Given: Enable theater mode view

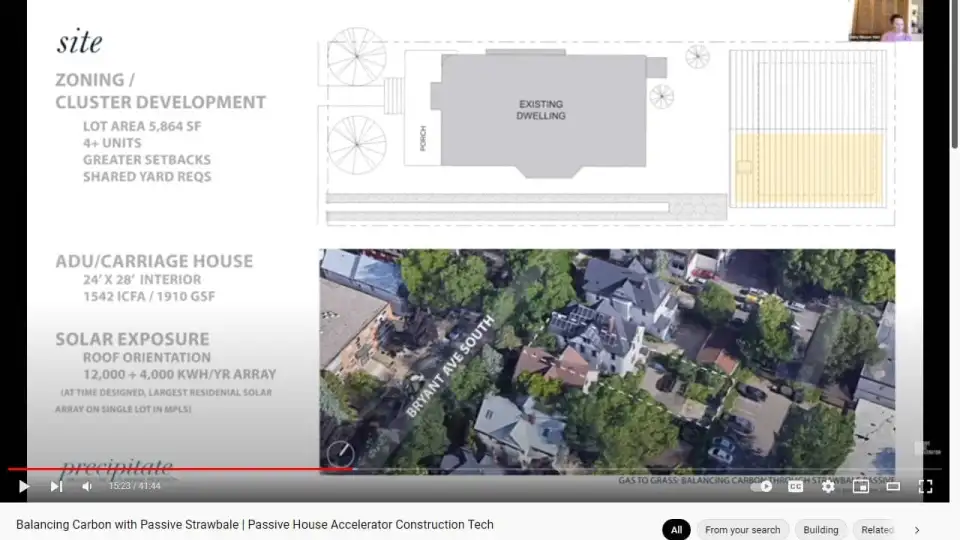Looking at the screenshot, I should coord(893,487).
